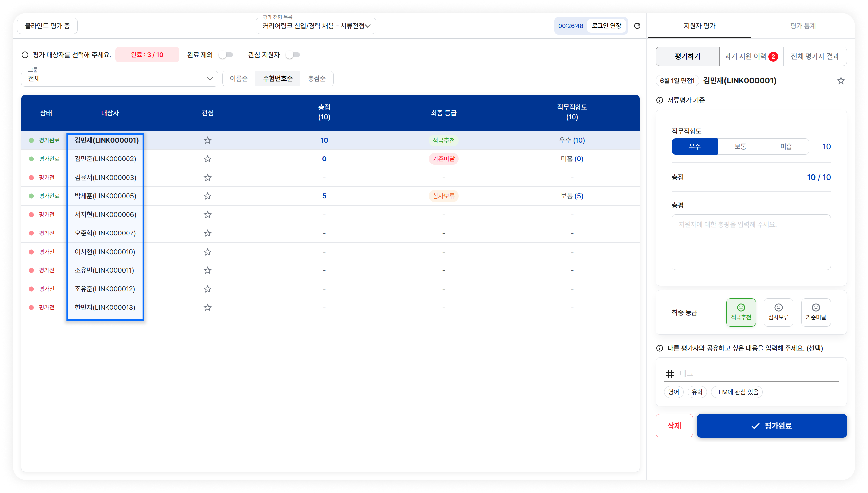Star applicant 이서현(LINK000010)
868x493 pixels.
(x=208, y=252)
